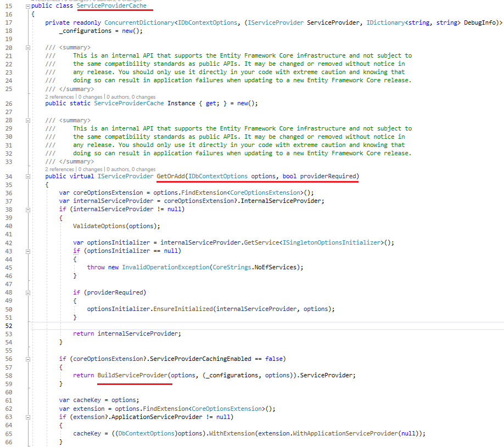Collapse the optionsInitializer == null if block
Image resolution: width=504 pixels, height=447 pixels.
coord(27,251)
